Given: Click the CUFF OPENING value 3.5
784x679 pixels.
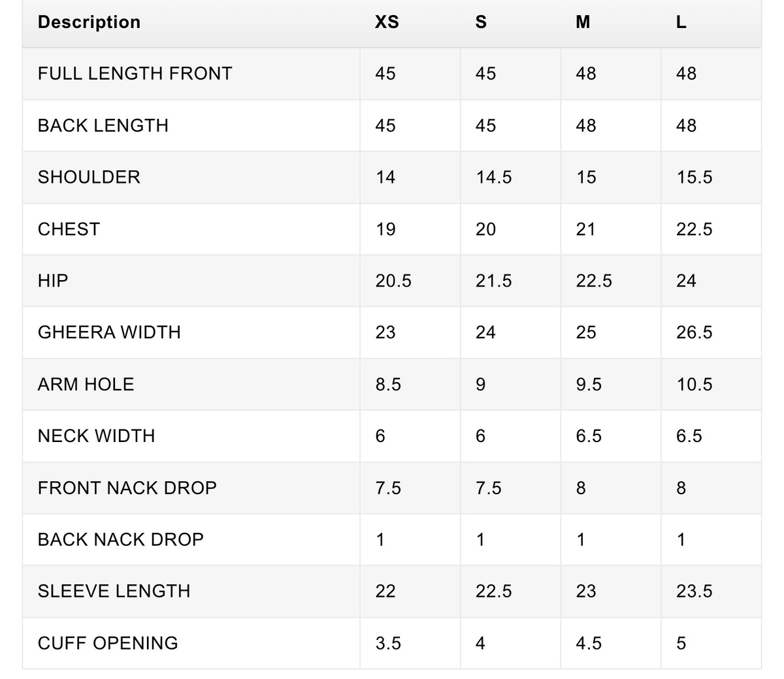Looking at the screenshot, I should 388,643.
